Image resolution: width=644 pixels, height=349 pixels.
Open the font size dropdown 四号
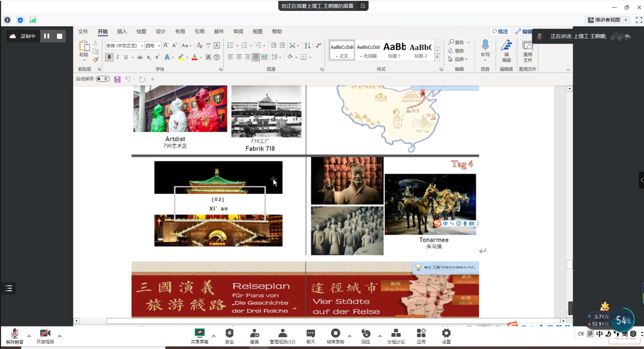click(153, 46)
